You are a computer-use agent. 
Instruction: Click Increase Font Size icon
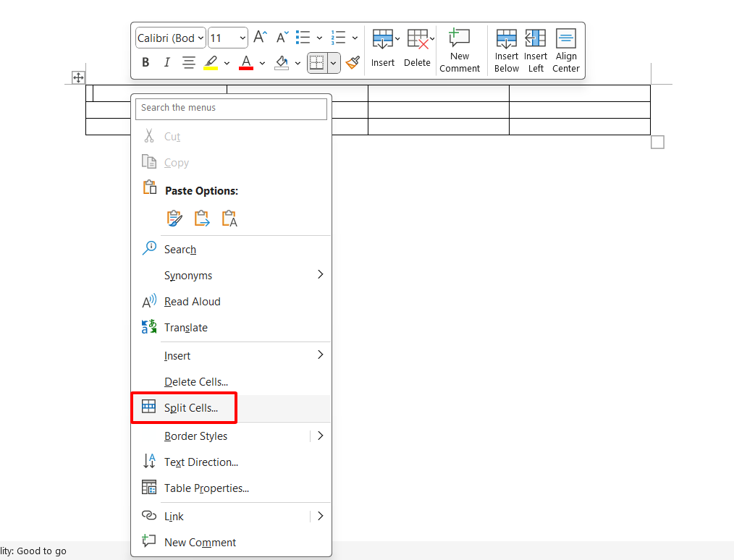coord(260,38)
